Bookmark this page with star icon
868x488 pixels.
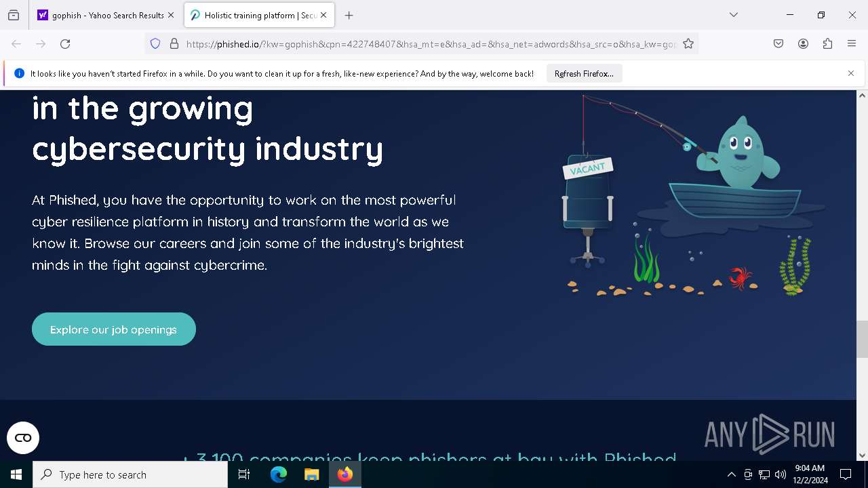pos(688,43)
